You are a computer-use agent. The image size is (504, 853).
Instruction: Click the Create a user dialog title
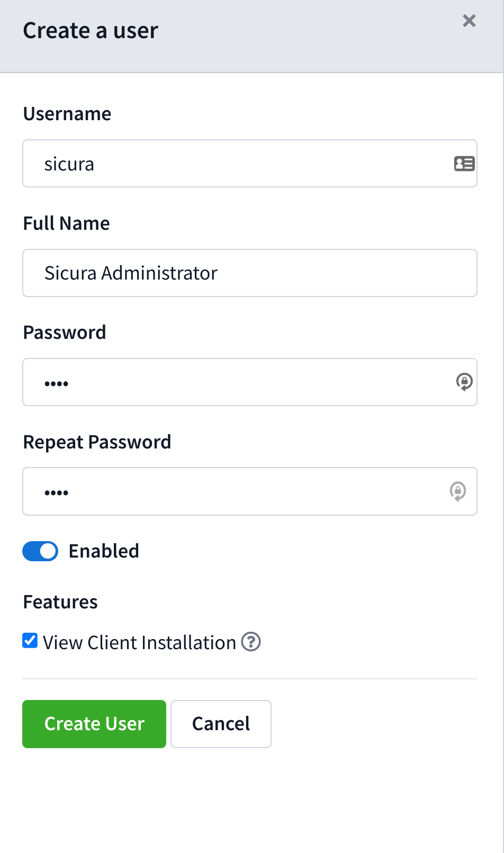[x=91, y=31]
